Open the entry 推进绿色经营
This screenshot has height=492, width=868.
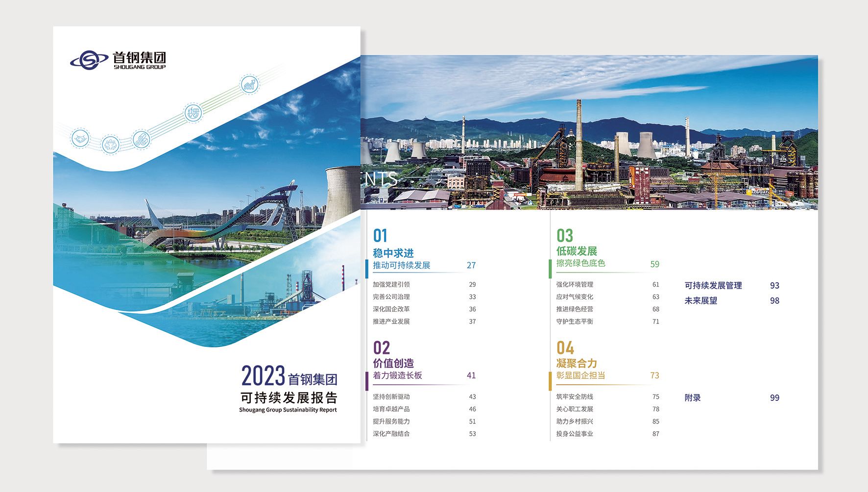coord(575,309)
